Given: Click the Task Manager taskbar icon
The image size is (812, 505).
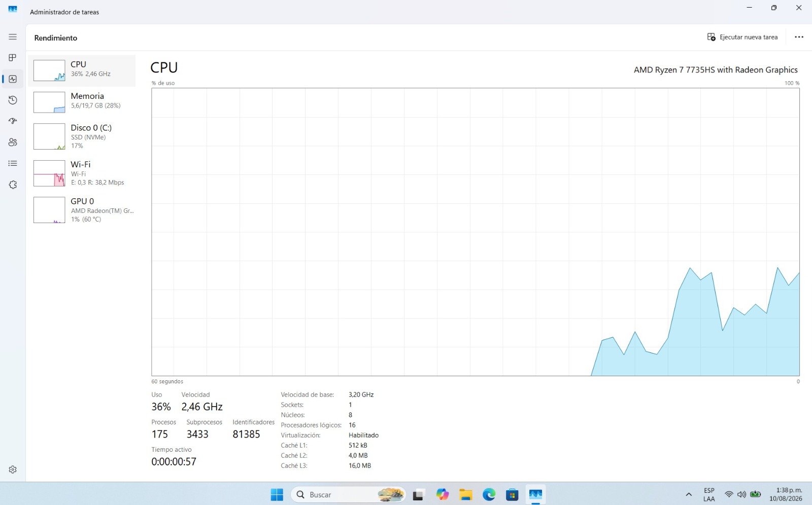Looking at the screenshot, I should [535, 494].
